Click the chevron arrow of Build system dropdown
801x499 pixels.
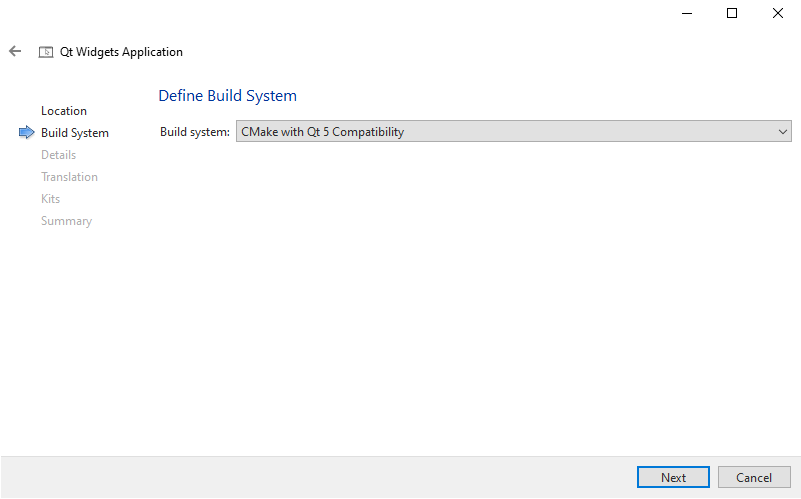point(782,132)
